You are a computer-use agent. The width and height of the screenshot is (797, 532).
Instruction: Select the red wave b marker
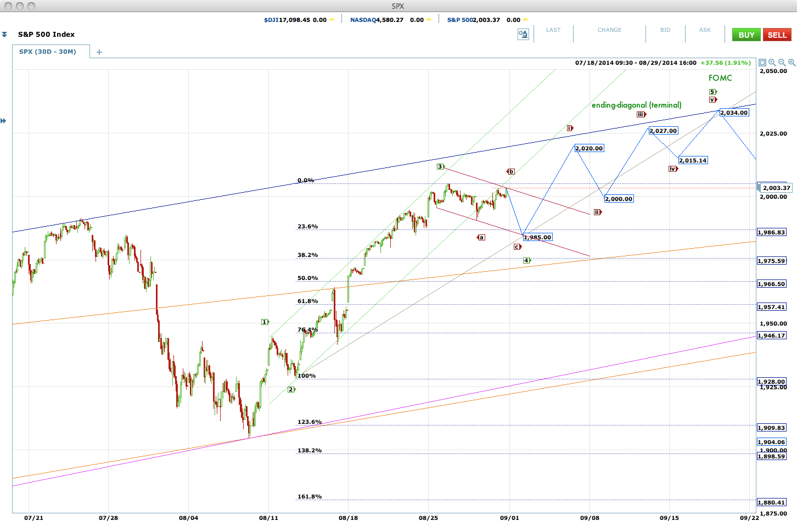click(x=510, y=171)
